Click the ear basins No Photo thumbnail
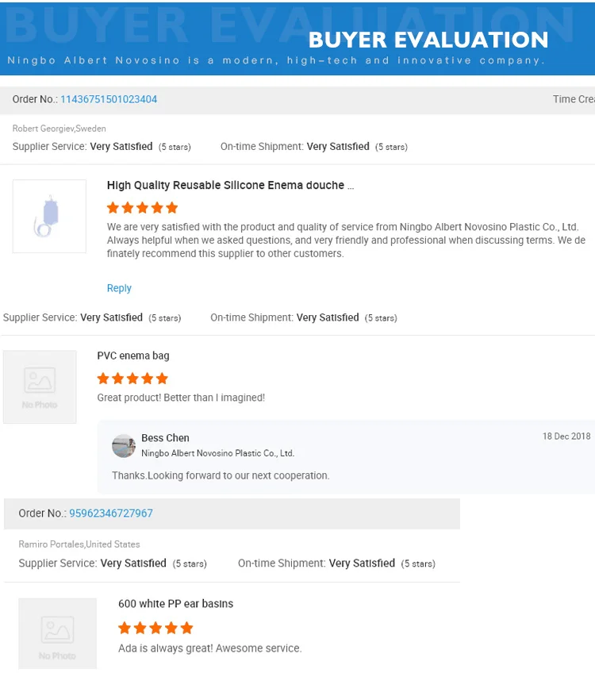 pos(57,633)
